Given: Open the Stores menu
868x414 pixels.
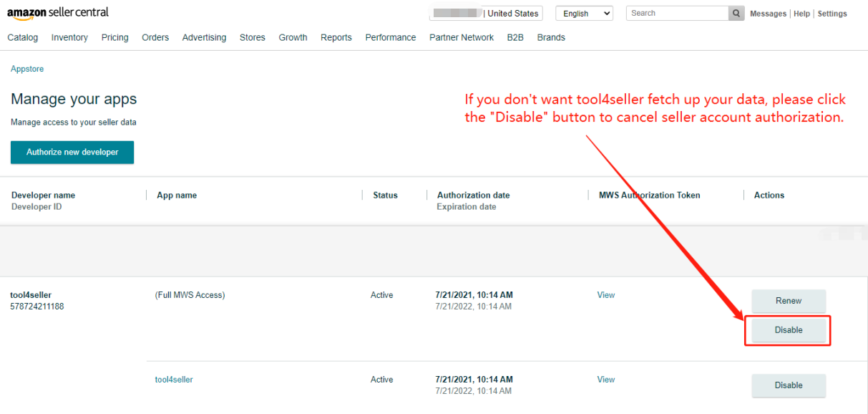Looking at the screenshot, I should pyautogui.click(x=252, y=37).
